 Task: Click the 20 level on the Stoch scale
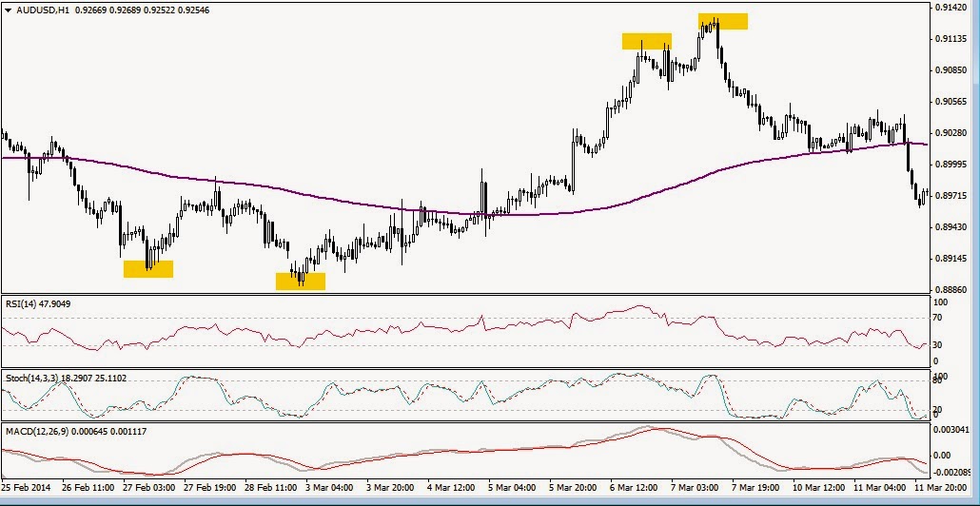pos(937,410)
